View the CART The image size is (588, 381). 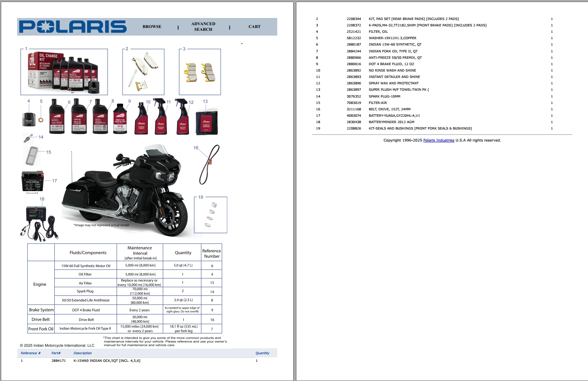tap(254, 26)
